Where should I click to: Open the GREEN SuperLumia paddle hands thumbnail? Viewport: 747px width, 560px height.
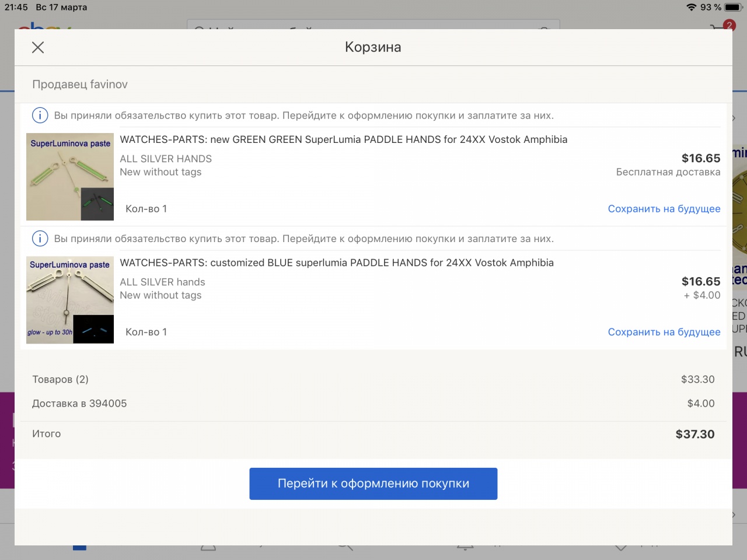tap(70, 177)
